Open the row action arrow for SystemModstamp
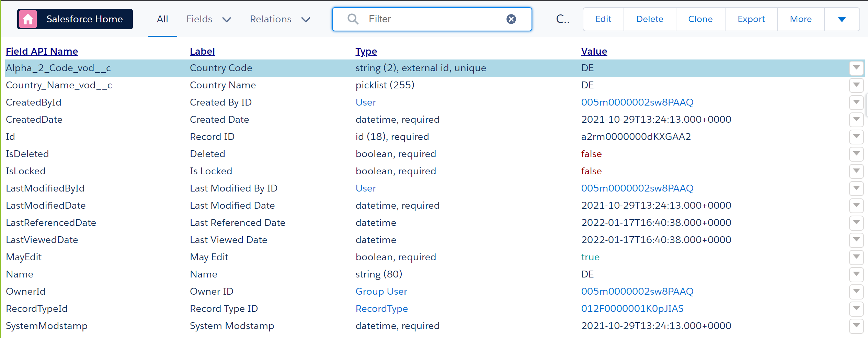This screenshot has height=338, width=868. [856, 326]
